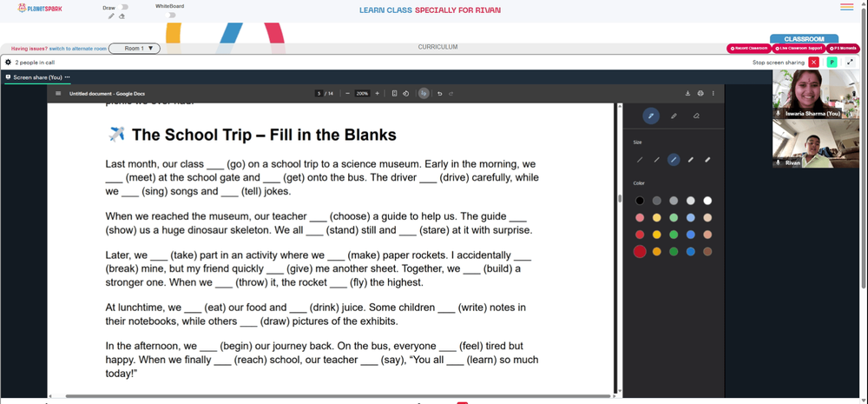868x404 pixels.
Task: Choose the selected medium pen size
Action: pyautogui.click(x=674, y=160)
